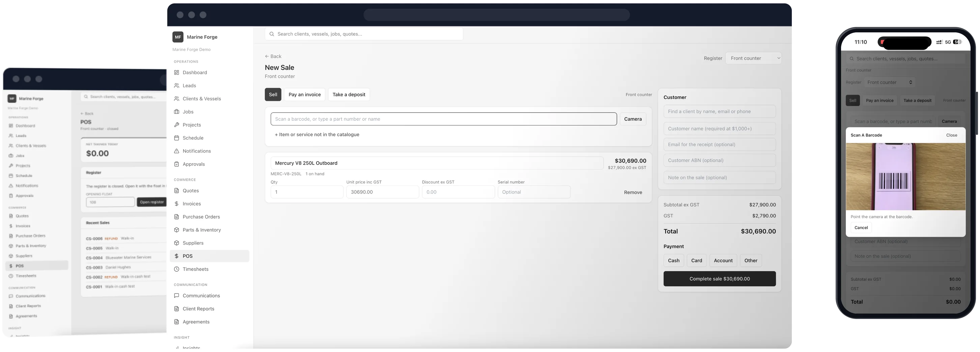This screenshot has height=352, width=980.
Task: Choose Cash payment method
Action: (x=673, y=261)
